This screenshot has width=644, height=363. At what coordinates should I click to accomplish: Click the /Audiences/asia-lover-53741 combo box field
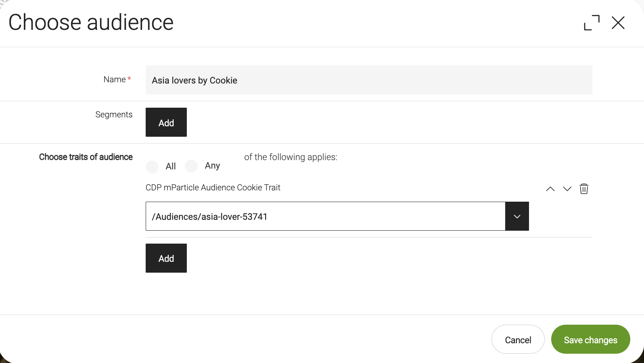[x=325, y=217]
